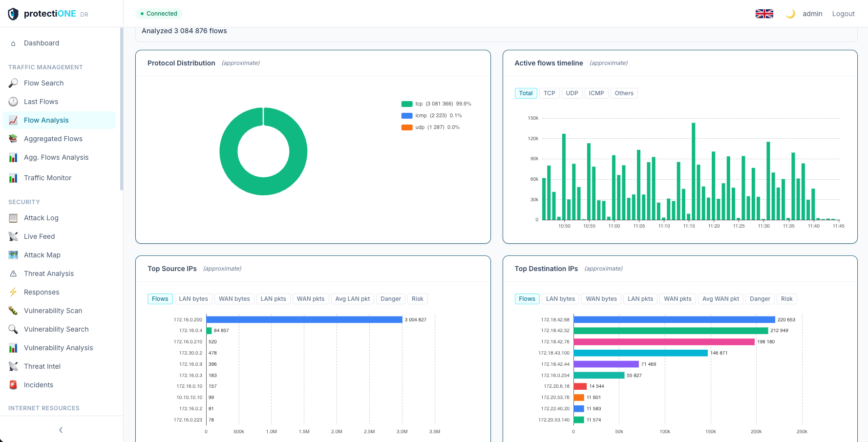Select Risk tab in Top Source IPs
The height and width of the screenshot is (442, 868).
(x=418, y=299)
